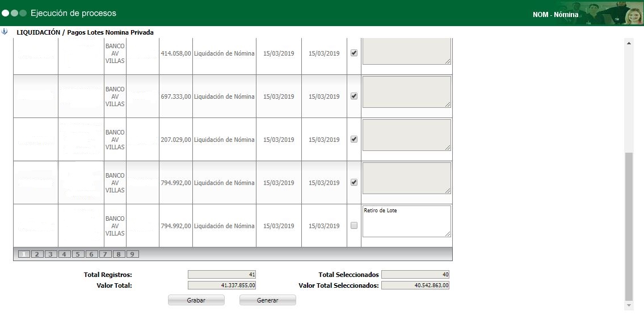Click the Valor Total field 41.337.855,00
Image resolution: width=644 pixels, height=315 pixels.
click(222, 285)
